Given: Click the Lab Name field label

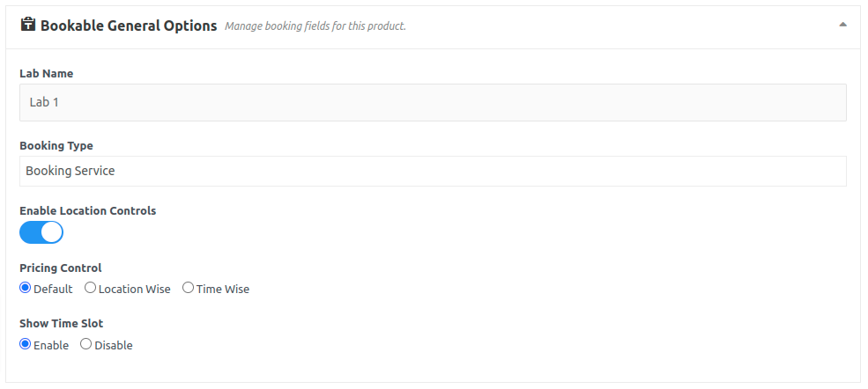Looking at the screenshot, I should pos(46,74).
